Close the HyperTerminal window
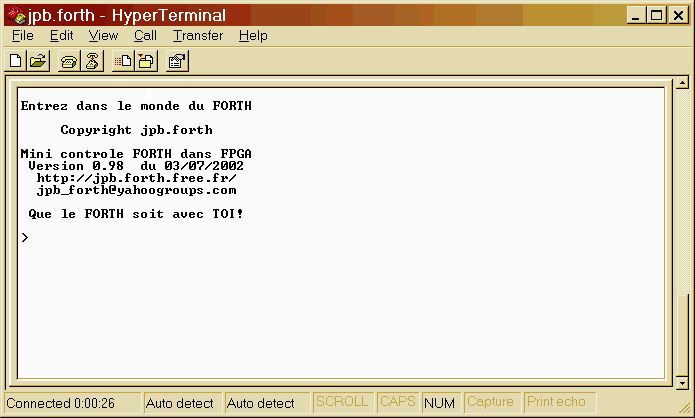 tap(678, 15)
